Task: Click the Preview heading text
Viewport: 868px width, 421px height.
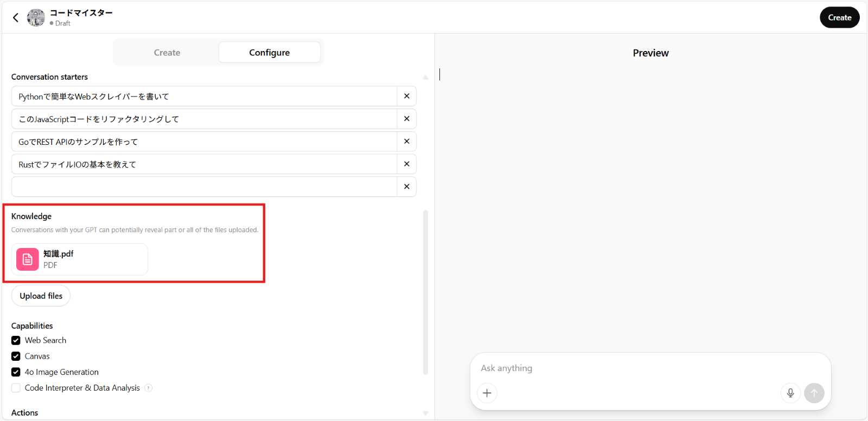Action: (x=650, y=53)
